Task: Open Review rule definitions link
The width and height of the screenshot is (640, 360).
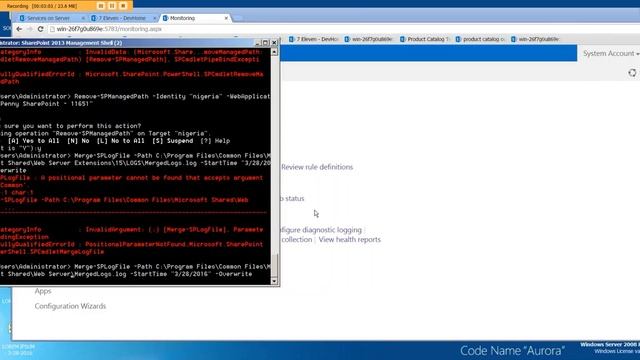Action: [x=317, y=167]
